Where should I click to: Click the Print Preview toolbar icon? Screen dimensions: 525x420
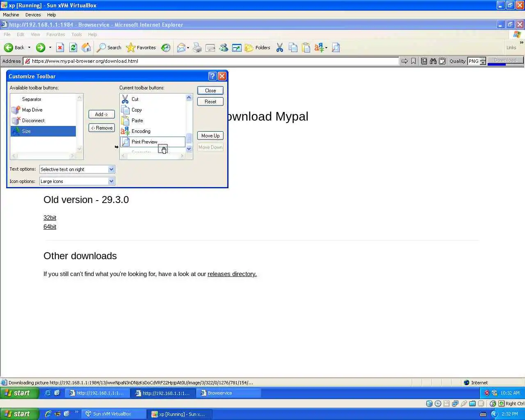coord(336,48)
